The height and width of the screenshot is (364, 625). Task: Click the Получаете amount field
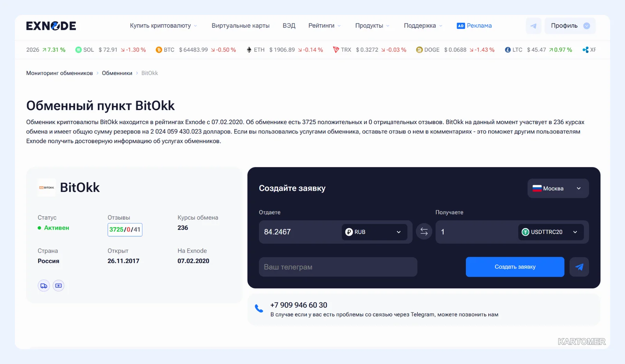click(x=476, y=232)
